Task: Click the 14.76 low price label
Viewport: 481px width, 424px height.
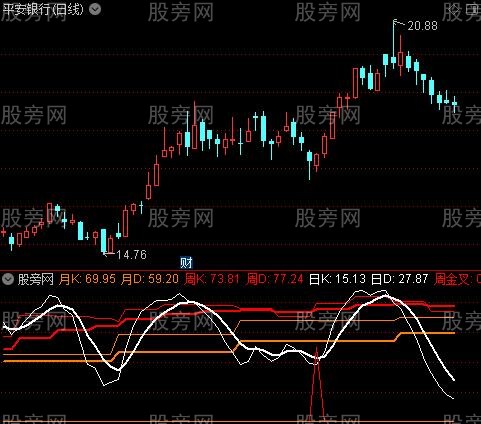Action: (x=131, y=255)
